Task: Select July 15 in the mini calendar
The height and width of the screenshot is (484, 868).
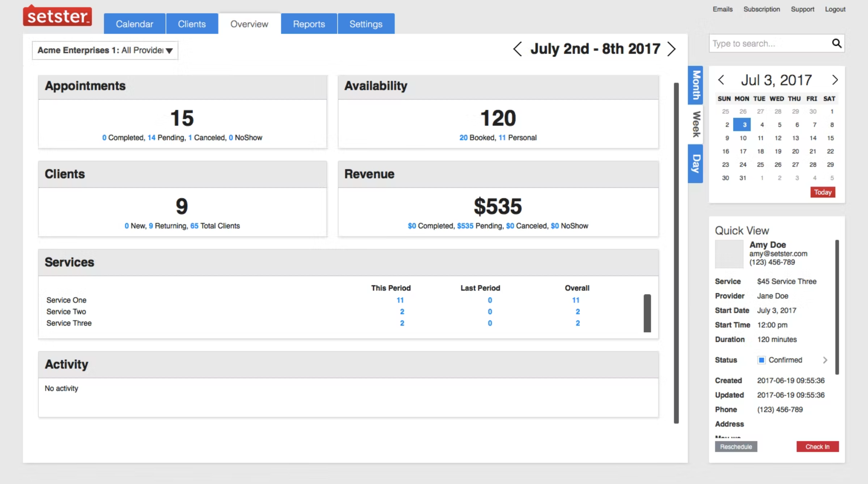Action: coord(831,138)
